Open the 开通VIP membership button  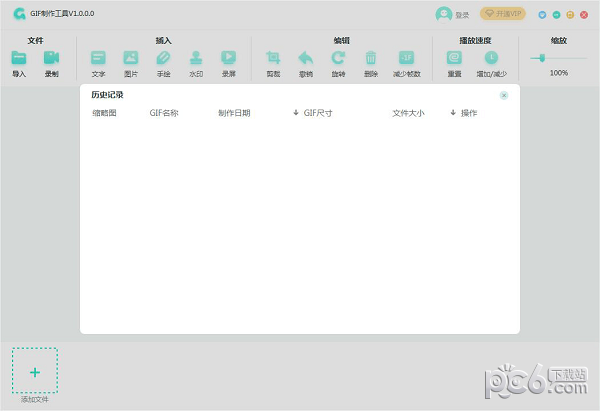[x=503, y=14]
